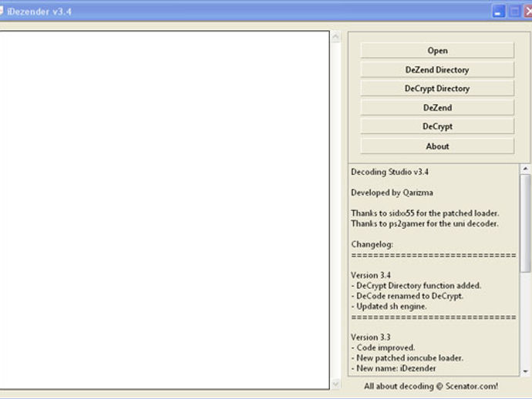Click the changelog scrollbar up arrow
The image size is (532, 399).
click(x=525, y=169)
